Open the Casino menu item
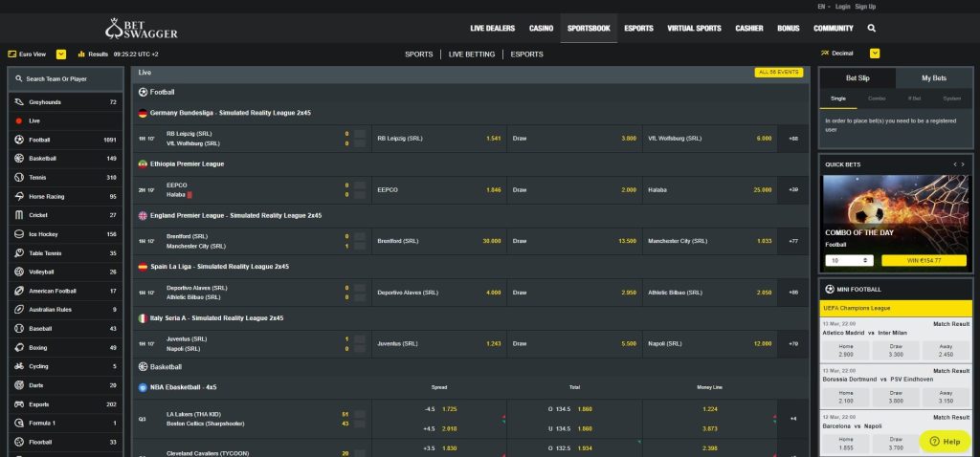 pos(541,28)
